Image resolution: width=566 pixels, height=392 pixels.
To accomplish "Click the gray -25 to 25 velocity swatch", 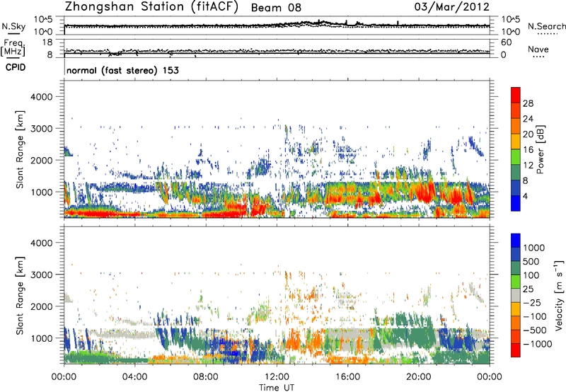I will [516, 296].
